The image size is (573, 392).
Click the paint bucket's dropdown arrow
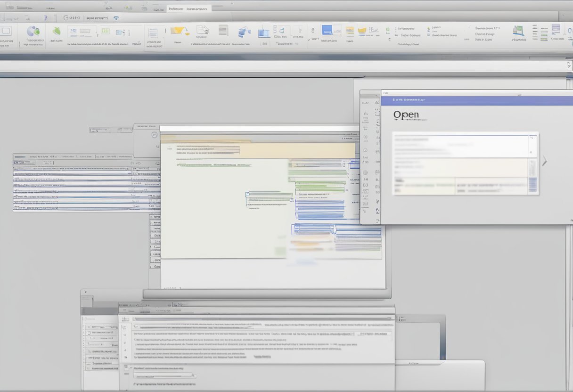187,33
